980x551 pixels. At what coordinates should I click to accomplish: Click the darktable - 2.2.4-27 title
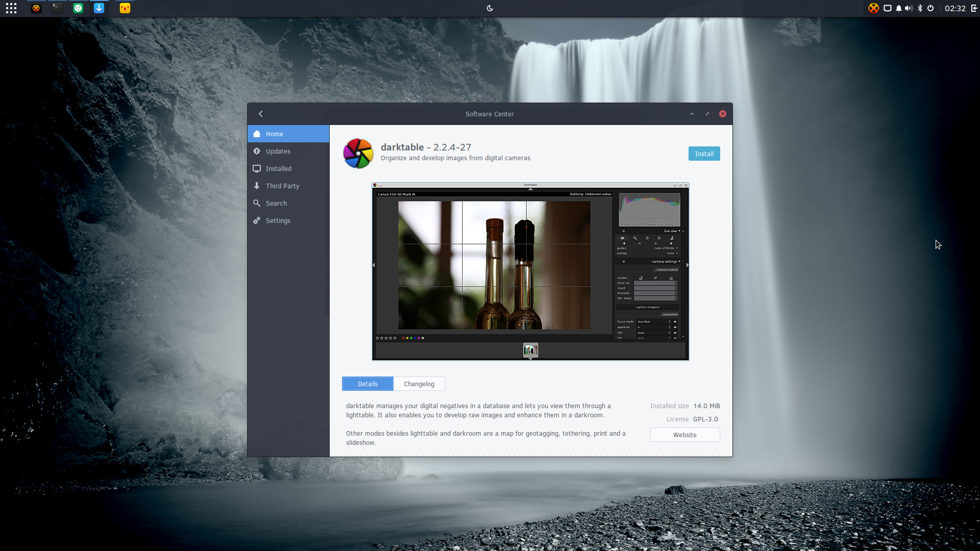(x=426, y=147)
